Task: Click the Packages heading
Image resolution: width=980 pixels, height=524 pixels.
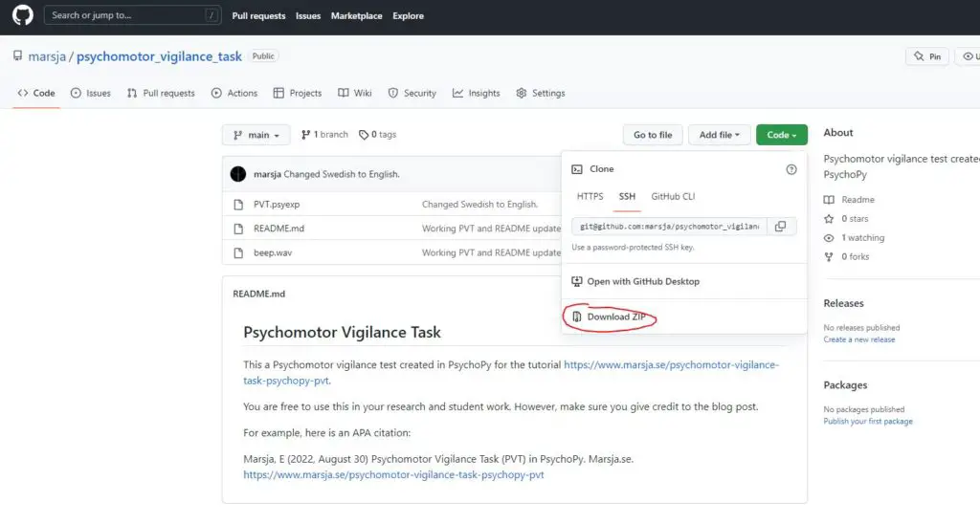Action: 845,385
